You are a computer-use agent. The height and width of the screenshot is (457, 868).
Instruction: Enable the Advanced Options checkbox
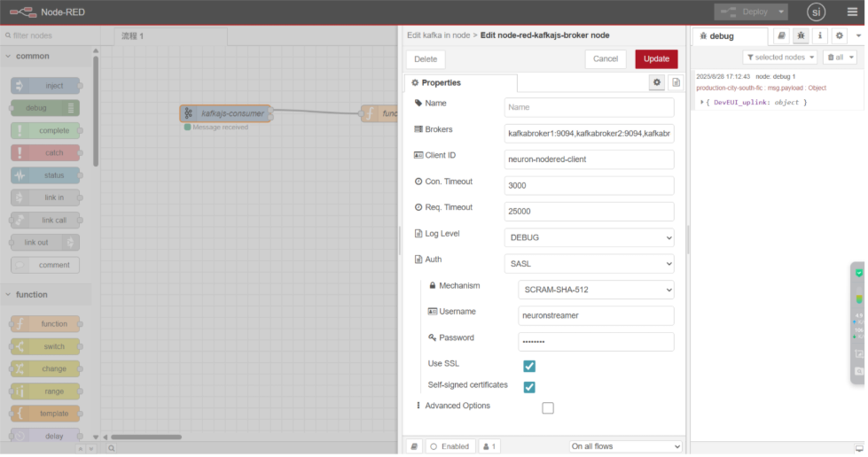(548, 408)
